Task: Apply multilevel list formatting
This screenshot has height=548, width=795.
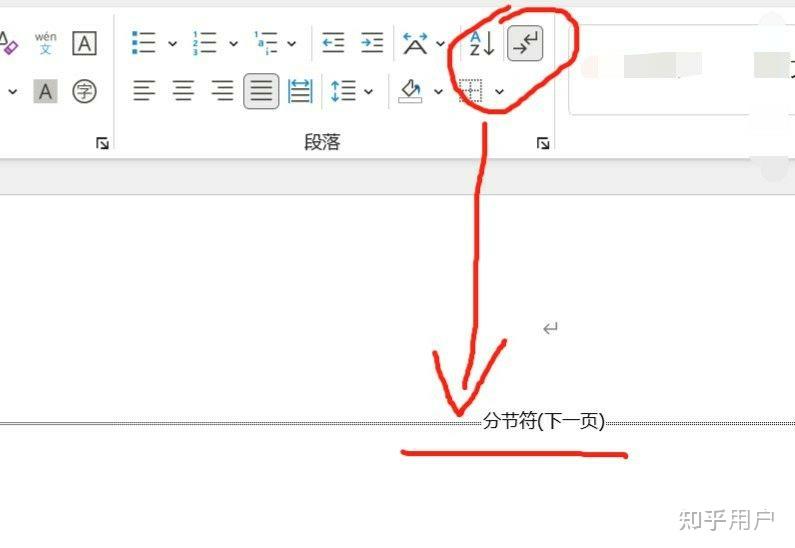Action: point(266,43)
